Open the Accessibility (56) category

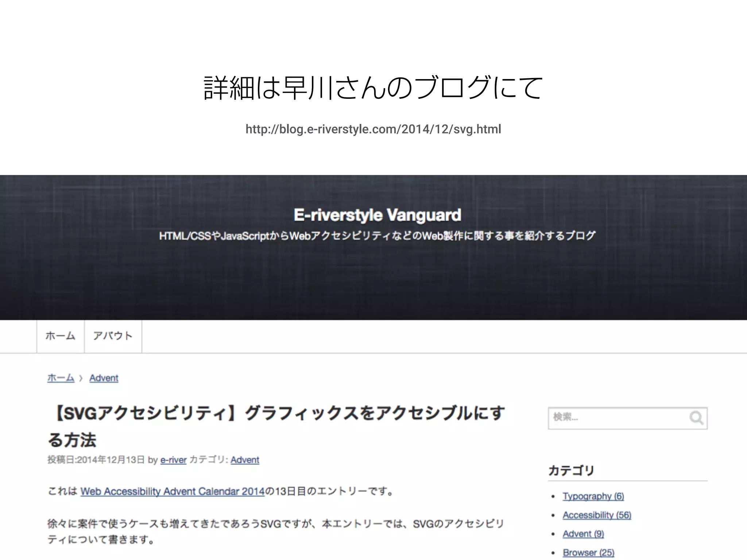pyautogui.click(x=597, y=515)
